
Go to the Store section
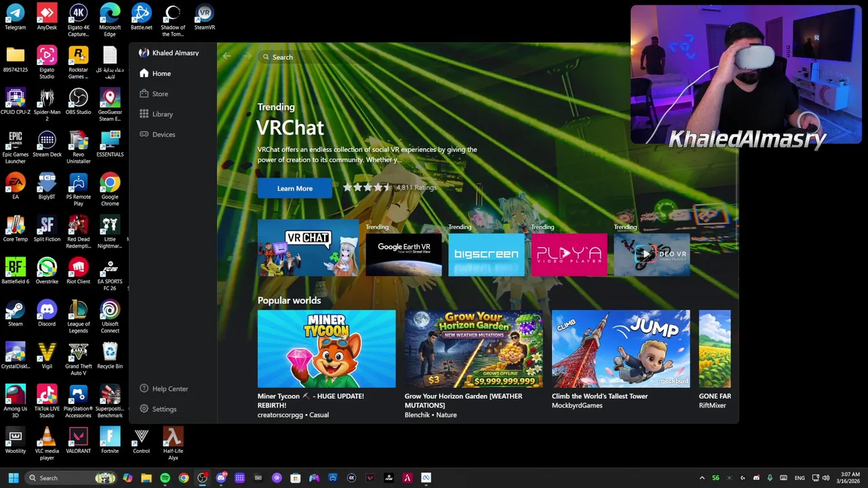pyautogui.click(x=154, y=94)
